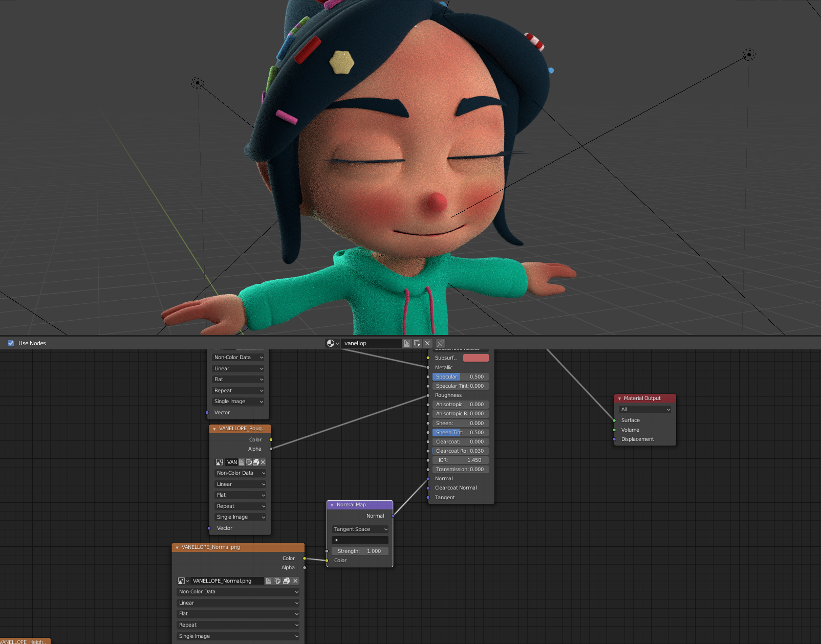
Task: Click open image icon in VANELLOPE_Normal.png node
Action: 287,581
